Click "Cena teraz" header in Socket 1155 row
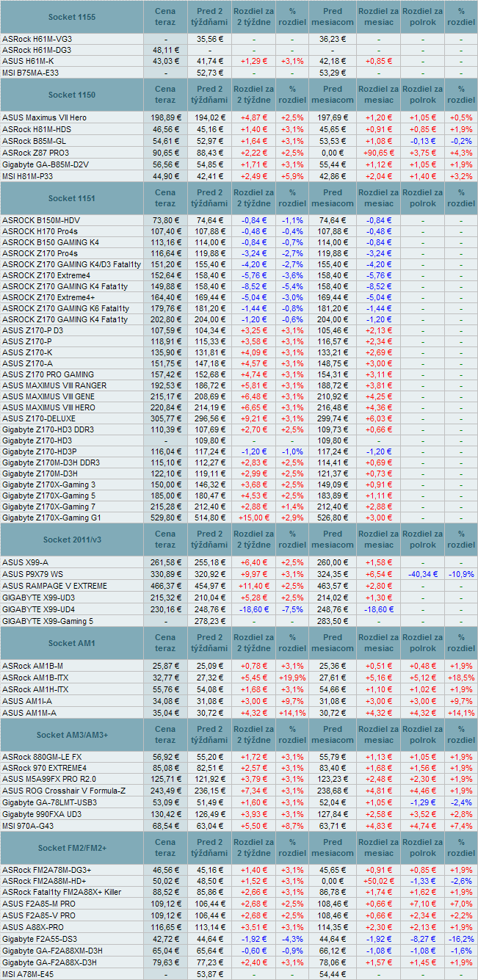 tap(165, 16)
